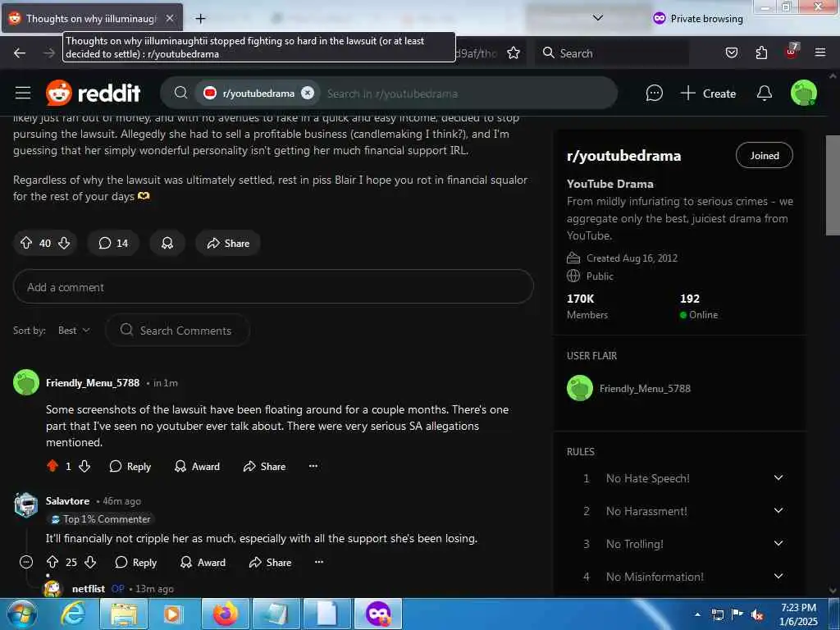Image resolution: width=840 pixels, height=630 pixels.
Task: Upvote Salavtore comment
Action: [x=52, y=562]
